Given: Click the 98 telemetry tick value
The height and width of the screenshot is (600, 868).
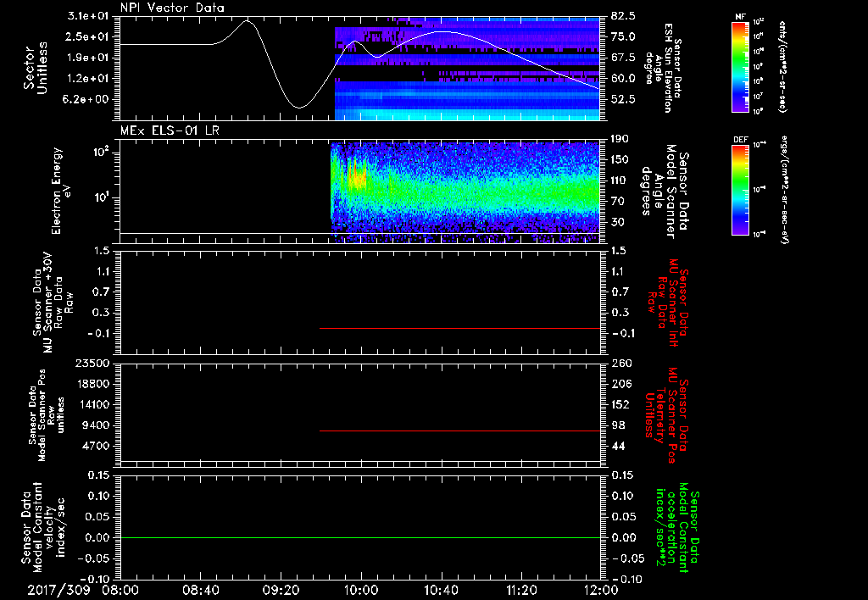Looking at the screenshot, I should click(x=619, y=425).
